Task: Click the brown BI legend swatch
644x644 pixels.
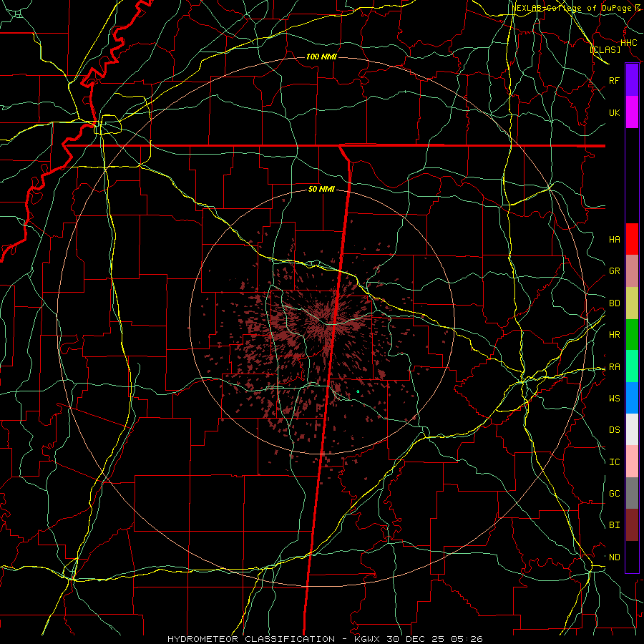Action: (632, 525)
